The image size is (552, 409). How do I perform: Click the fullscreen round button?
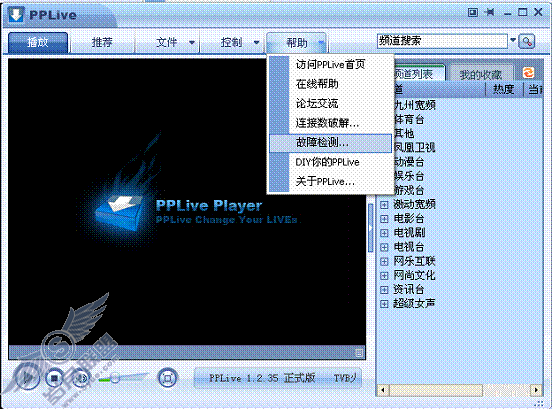point(167,378)
